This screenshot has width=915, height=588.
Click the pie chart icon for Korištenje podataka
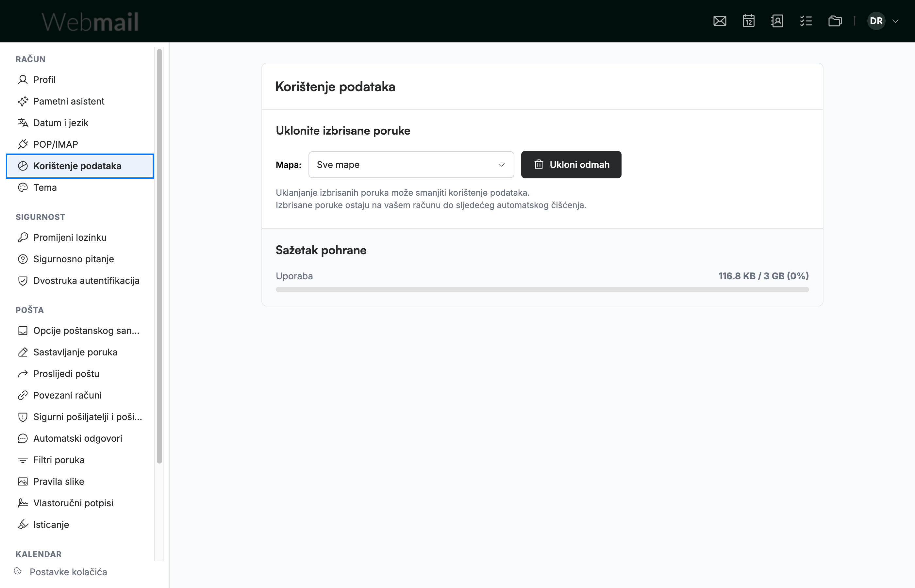(23, 166)
